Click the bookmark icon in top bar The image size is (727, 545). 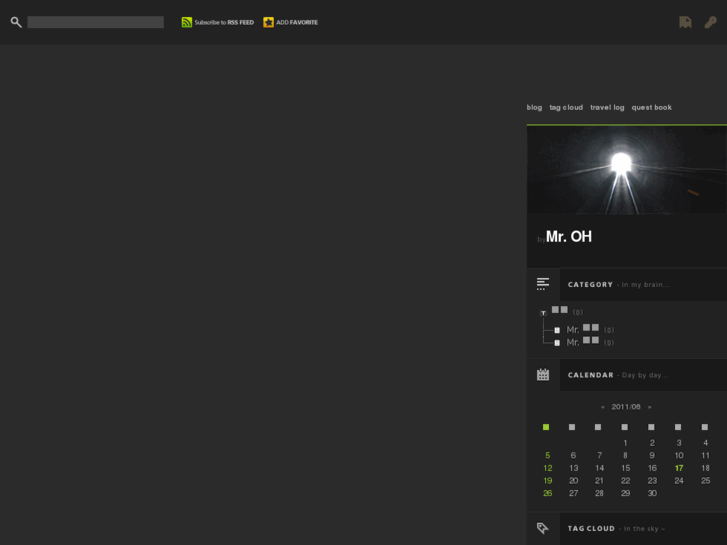(x=685, y=22)
